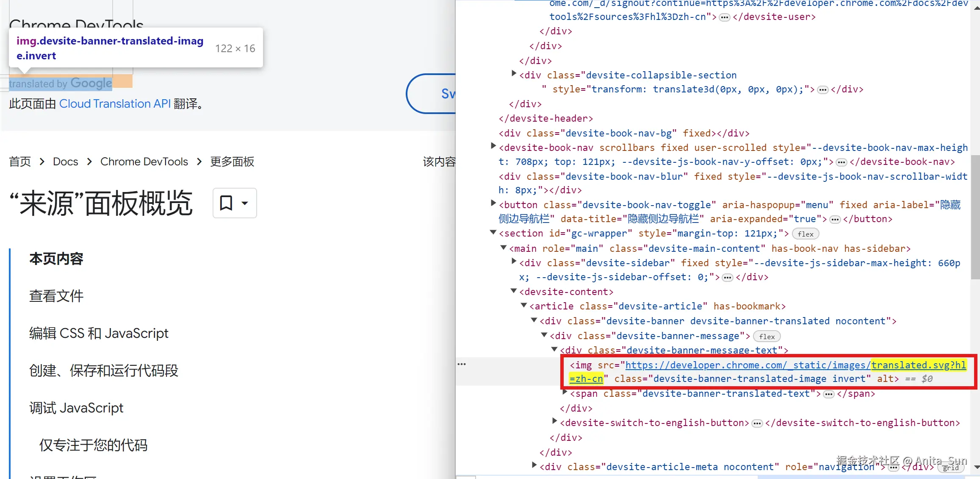The height and width of the screenshot is (479, 980).
Task: Click the flex badge on devsite-banner-message div
Action: point(767,337)
